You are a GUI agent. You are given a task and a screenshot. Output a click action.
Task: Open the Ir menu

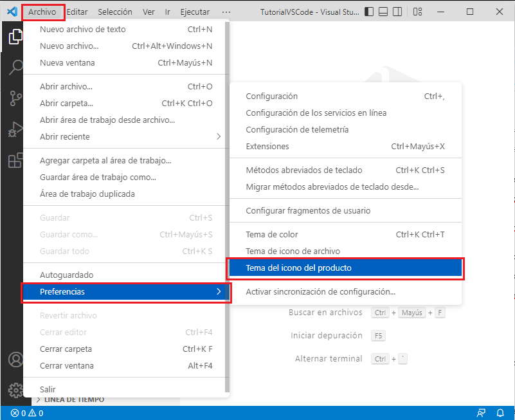pos(168,12)
